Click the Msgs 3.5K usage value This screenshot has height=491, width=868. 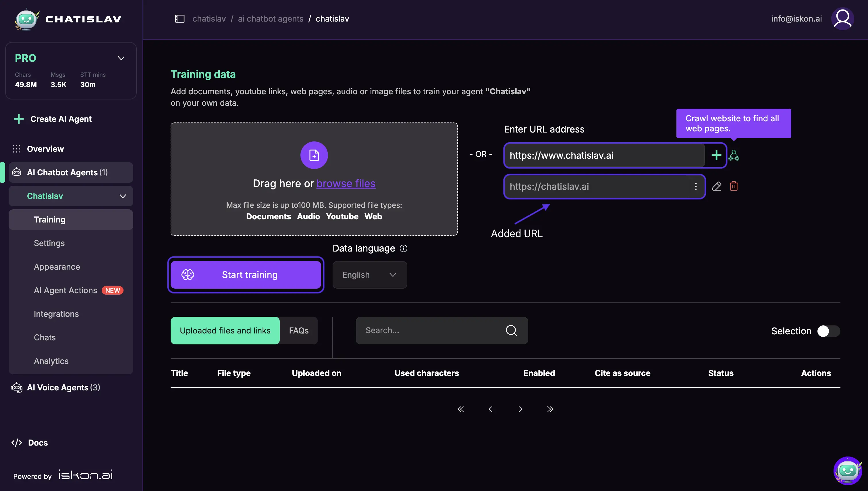click(58, 84)
